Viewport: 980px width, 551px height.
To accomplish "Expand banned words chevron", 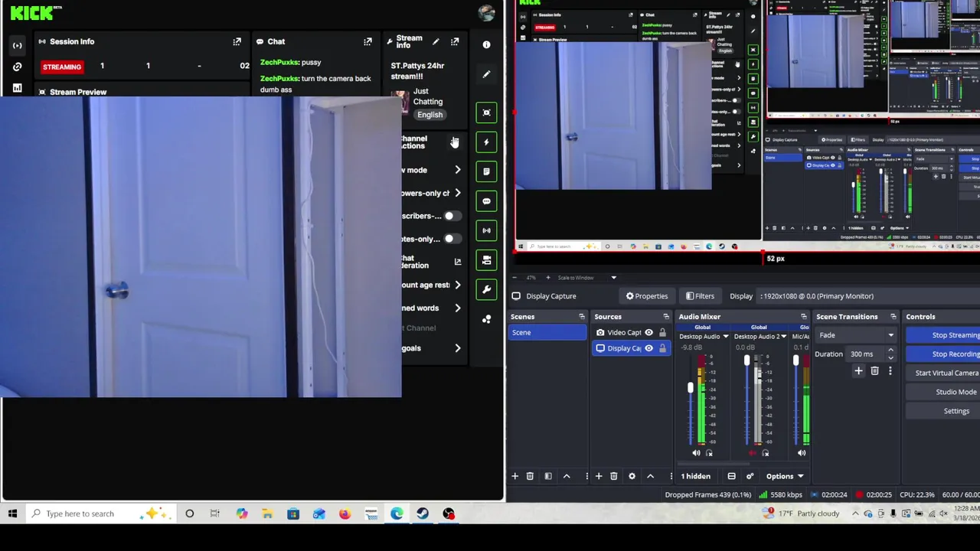I will [x=457, y=308].
